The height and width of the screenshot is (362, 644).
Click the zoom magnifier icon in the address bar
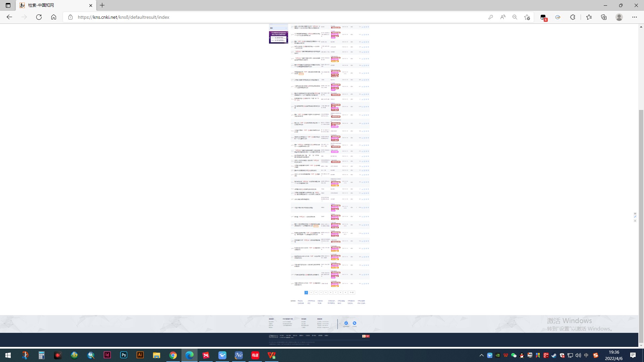click(x=515, y=17)
